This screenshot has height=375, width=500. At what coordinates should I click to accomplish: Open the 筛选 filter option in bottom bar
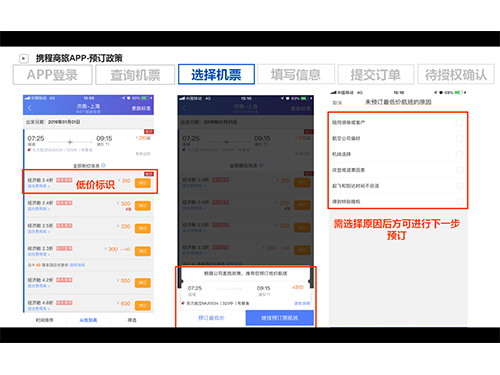pyautogui.click(x=132, y=320)
